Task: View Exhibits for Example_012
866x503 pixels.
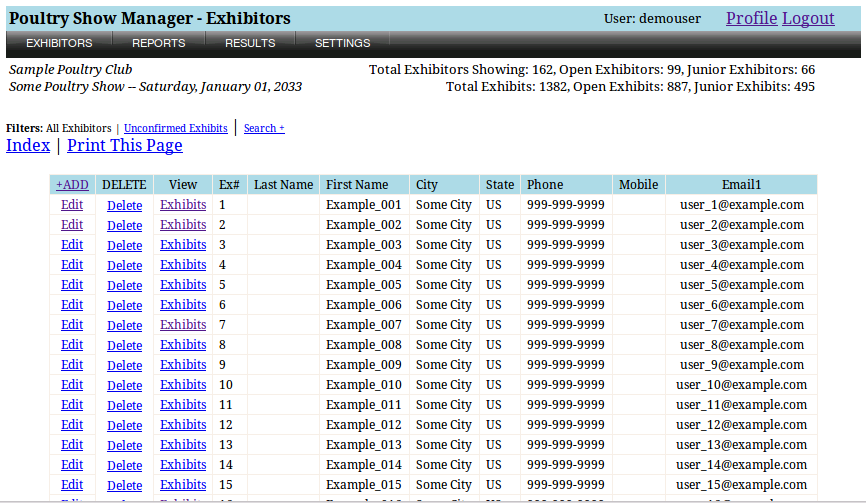Action: tap(183, 425)
